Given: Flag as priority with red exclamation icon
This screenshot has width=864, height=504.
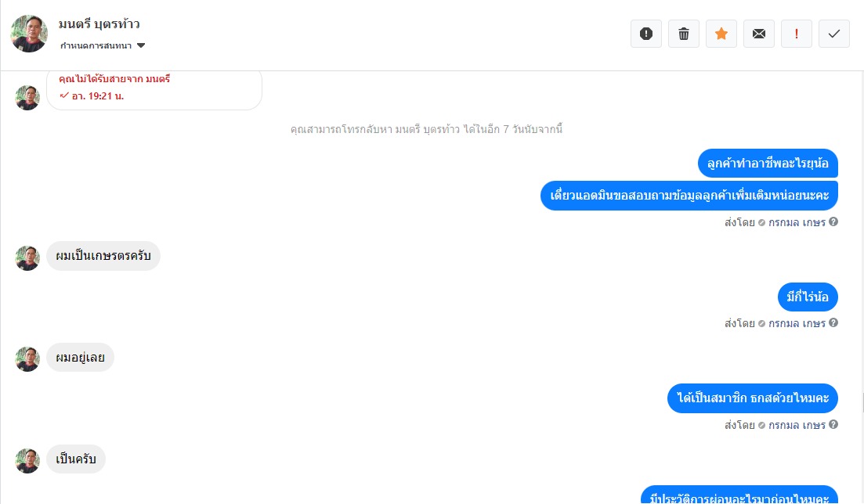Looking at the screenshot, I should [x=796, y=34].
